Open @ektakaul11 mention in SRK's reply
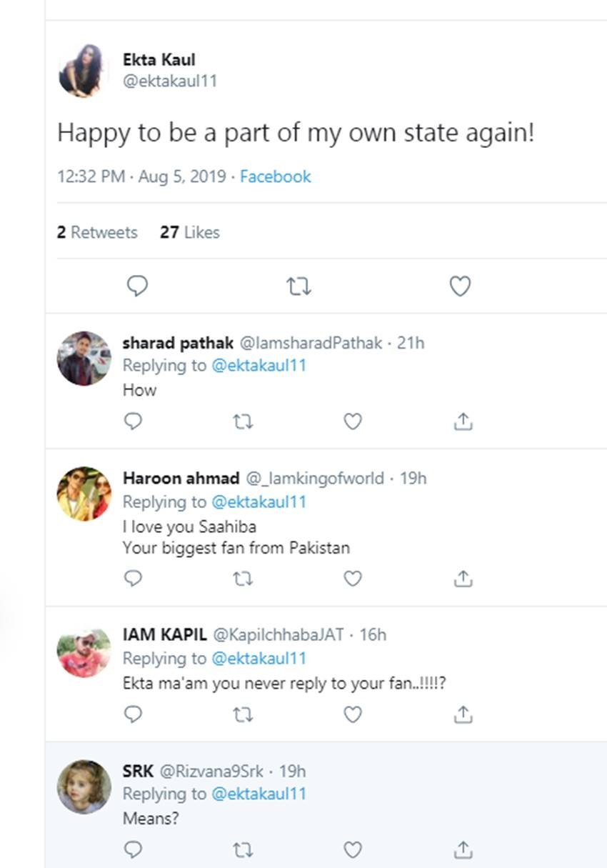607x868 pixels. 259,794
